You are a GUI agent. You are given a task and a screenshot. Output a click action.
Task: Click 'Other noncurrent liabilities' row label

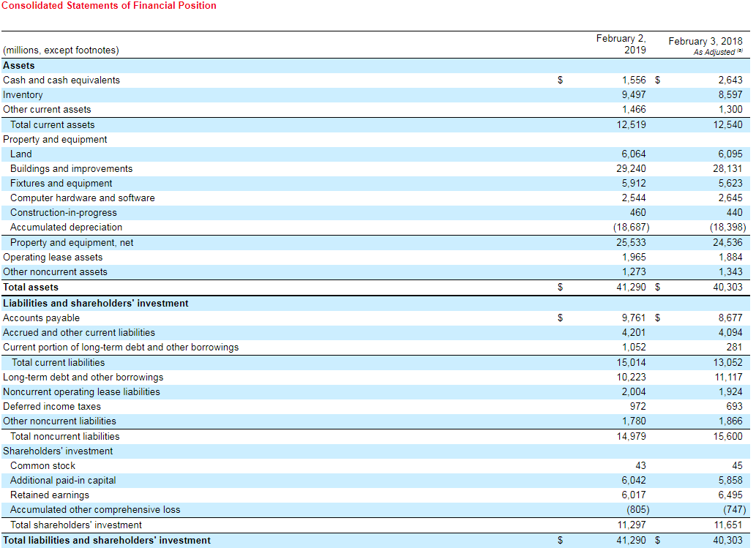click(x=59, y=421)
